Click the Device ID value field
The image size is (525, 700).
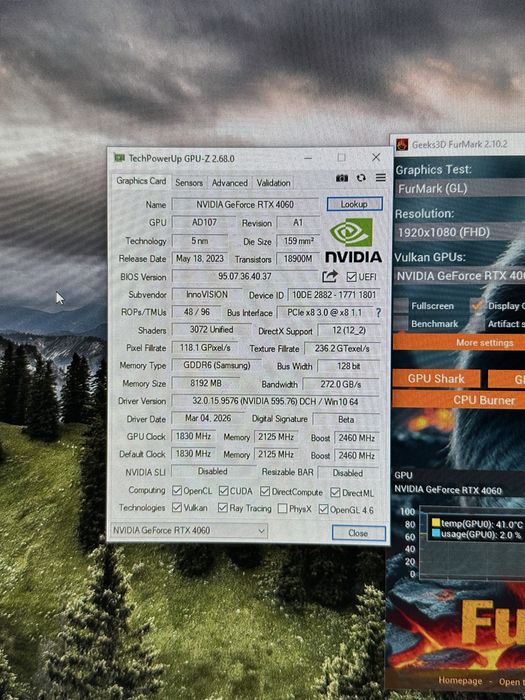point(334,295)
